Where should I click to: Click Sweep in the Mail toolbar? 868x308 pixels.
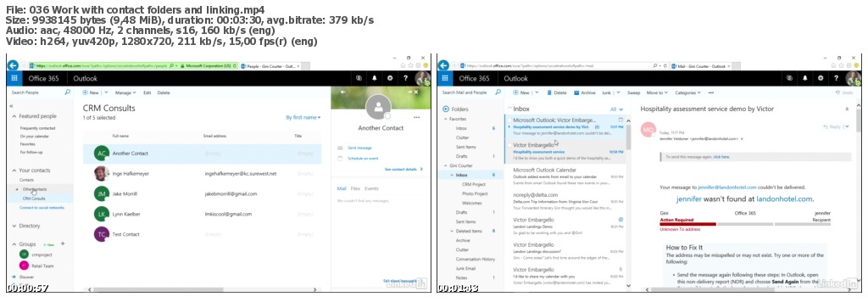633,92
